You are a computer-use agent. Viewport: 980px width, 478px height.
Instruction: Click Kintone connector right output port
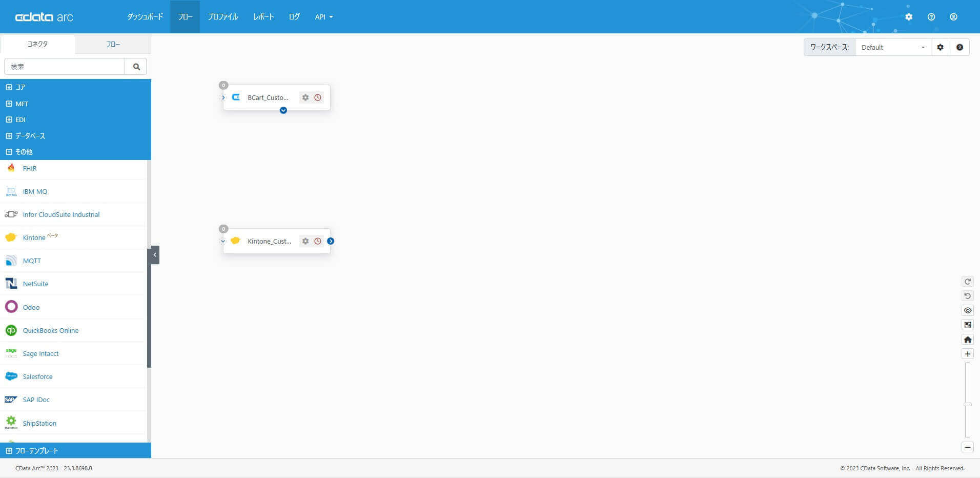331,241
